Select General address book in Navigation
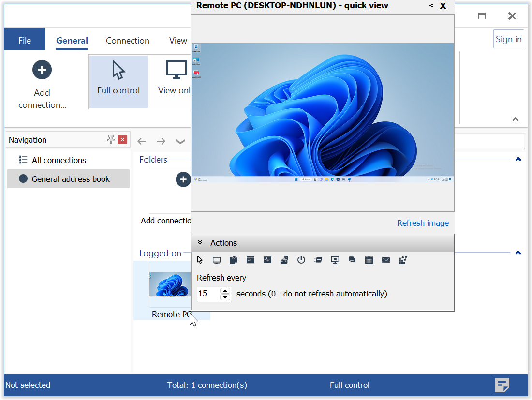Screen dimensions: 532x400 pos(68,179)
